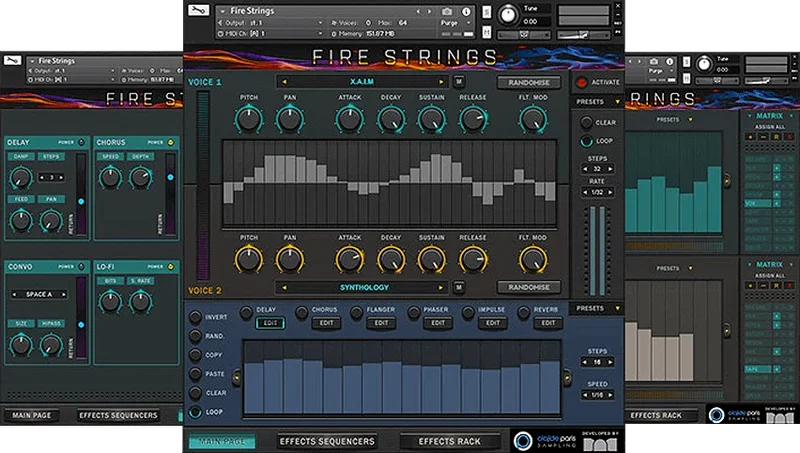
Task: Click EDIT under REVERB
Action: (548, 323)
